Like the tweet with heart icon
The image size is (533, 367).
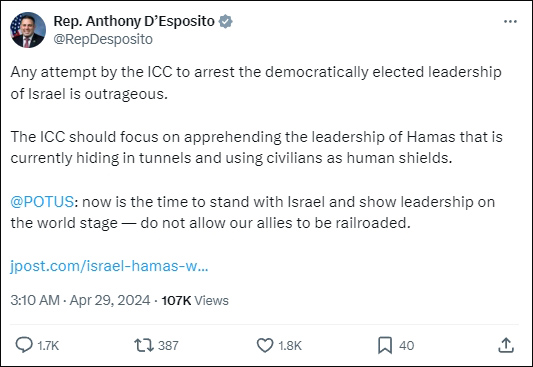265,345
